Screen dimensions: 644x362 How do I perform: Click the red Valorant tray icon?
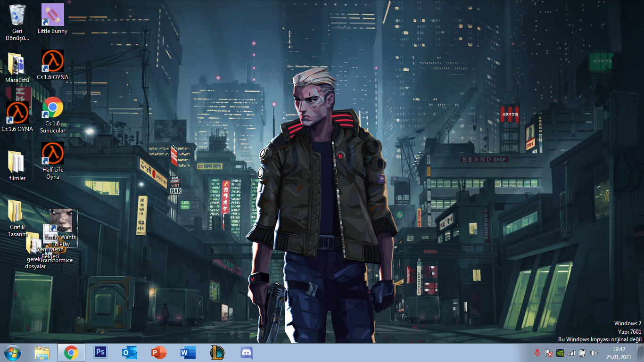[x=537, y=353]
